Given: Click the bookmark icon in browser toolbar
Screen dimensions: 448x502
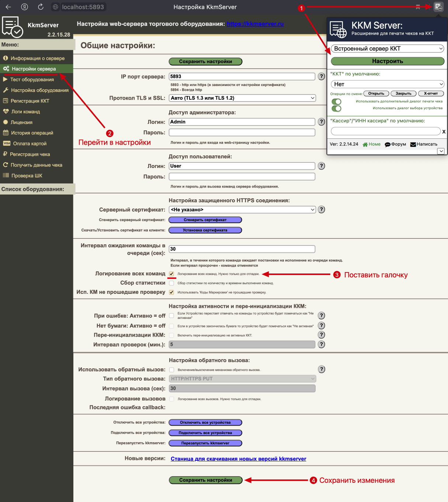Looking at the screenshot, I should coord(418,7).
